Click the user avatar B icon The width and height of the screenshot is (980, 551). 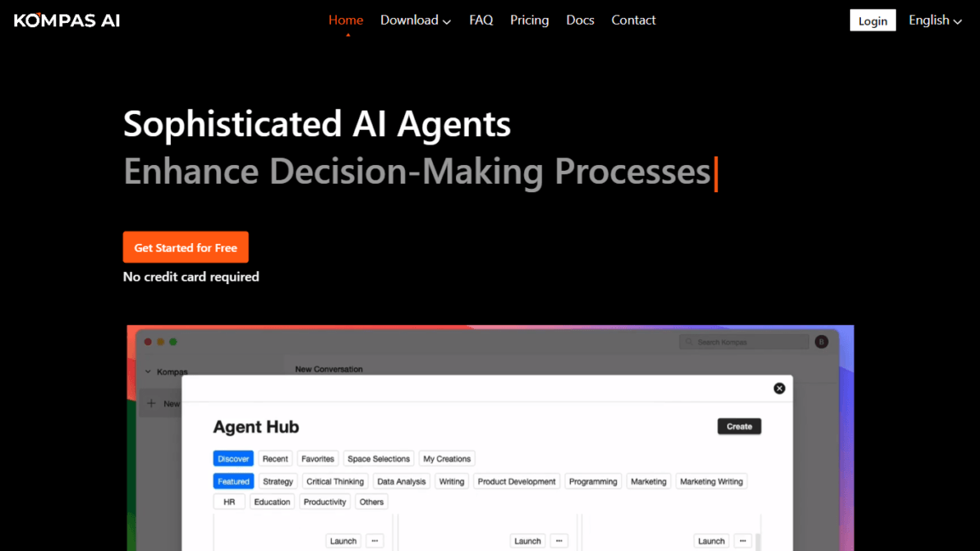(821, 342)
